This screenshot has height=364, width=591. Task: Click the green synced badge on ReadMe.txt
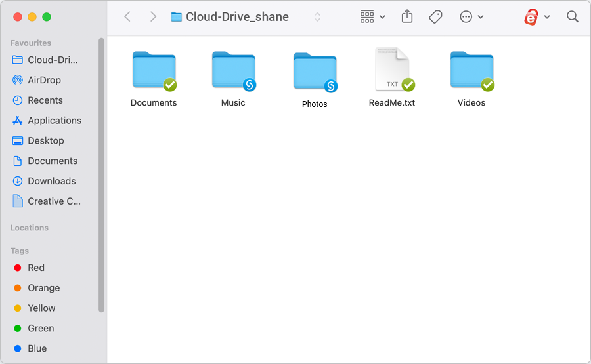pyautogui.click(x=408, y=85)
